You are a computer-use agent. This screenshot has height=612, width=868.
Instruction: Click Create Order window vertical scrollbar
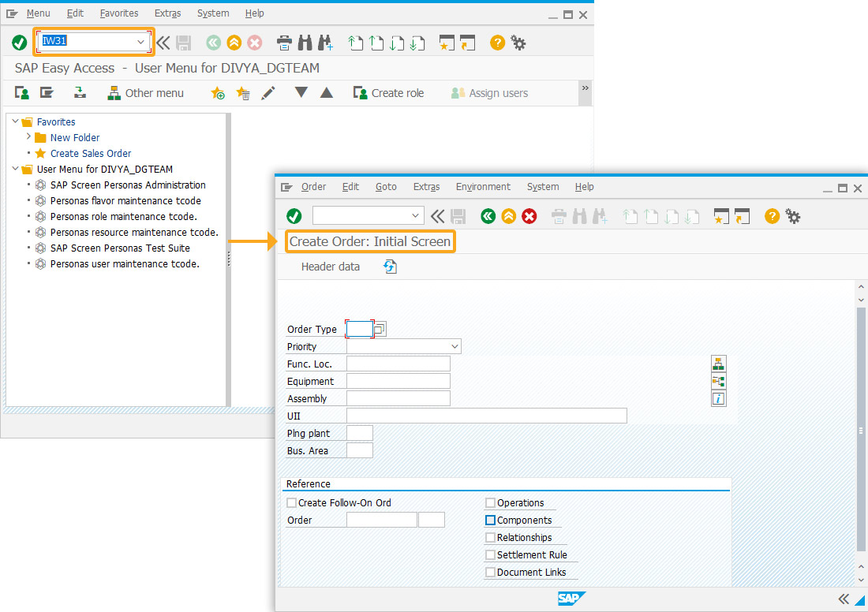pyautogui.click(x=861, y=429)
